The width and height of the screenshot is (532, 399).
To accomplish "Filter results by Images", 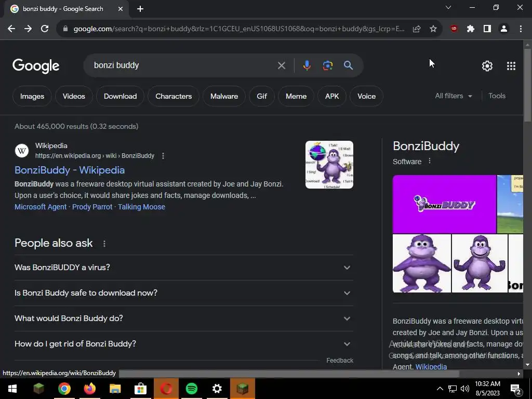I will [x=32, y=96].
